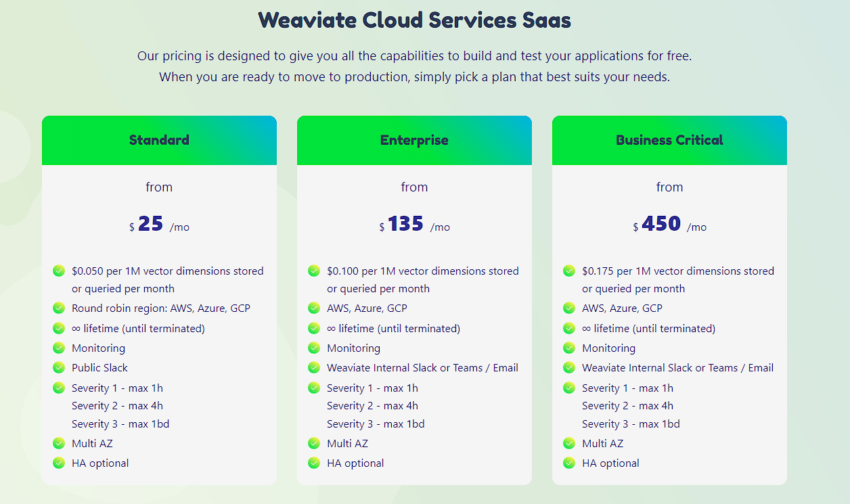The width and height of the screenshot is (850, 504).
Task: Select the Business Critical plan header
Action: [x=669, y=140]
